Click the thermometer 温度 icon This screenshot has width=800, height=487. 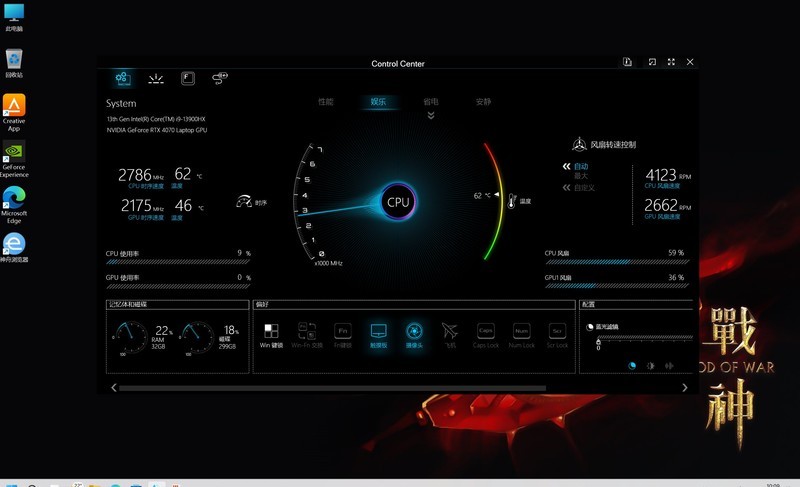pyautogui.click(x=512, y=201)
